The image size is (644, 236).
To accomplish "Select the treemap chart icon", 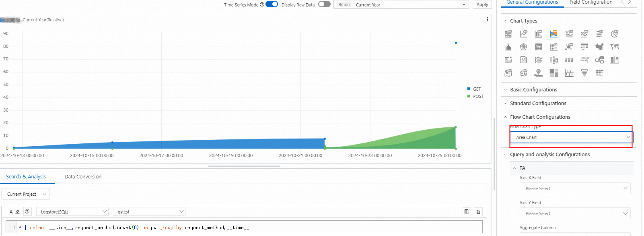I will [554, 73].
